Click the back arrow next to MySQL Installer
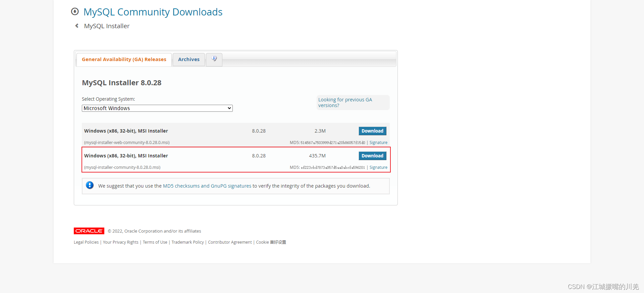Screen dimensions: 644x293 (x=77, y=26)
